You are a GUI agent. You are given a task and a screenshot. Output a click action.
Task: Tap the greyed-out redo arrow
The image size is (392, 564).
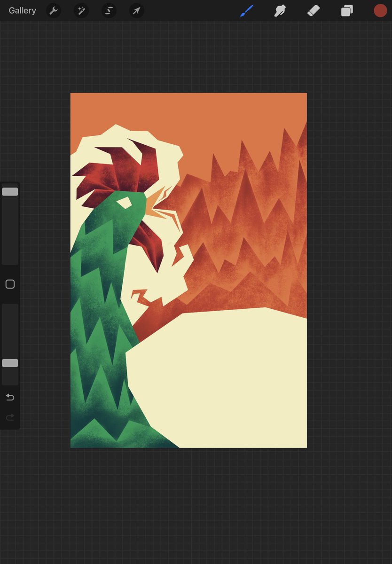click(x=10, y=417)
